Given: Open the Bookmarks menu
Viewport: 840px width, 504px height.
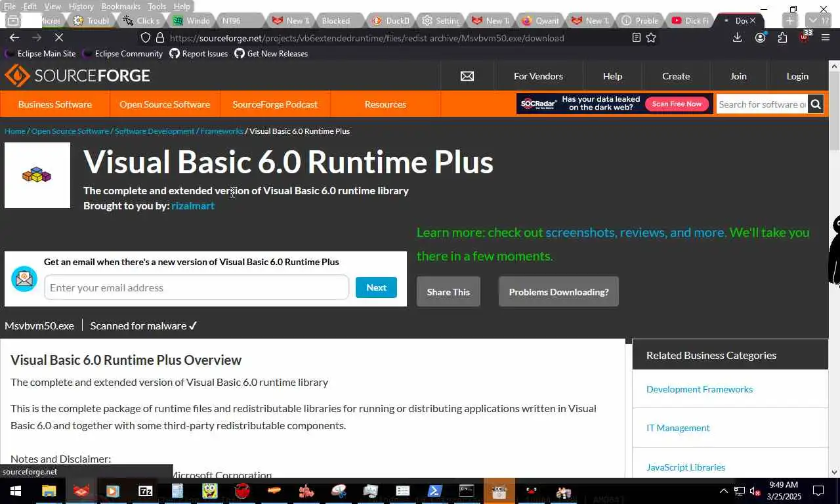Looking at the screenshot, I should (121, 6).
